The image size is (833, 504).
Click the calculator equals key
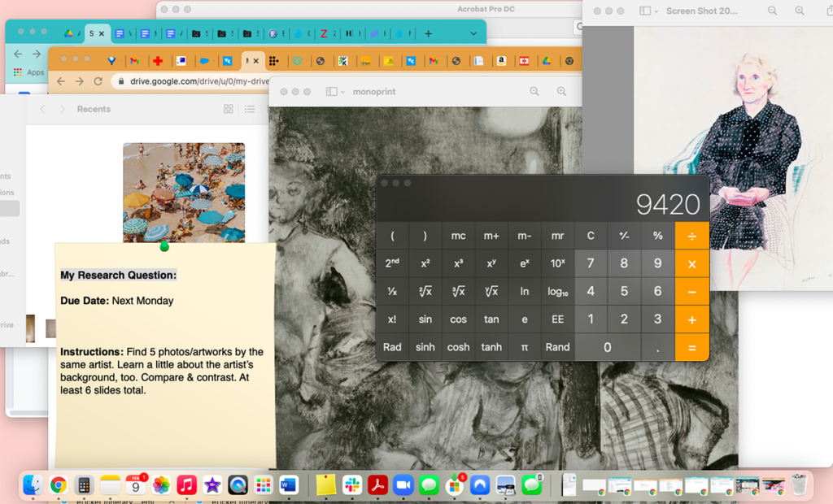click(692, 347)
